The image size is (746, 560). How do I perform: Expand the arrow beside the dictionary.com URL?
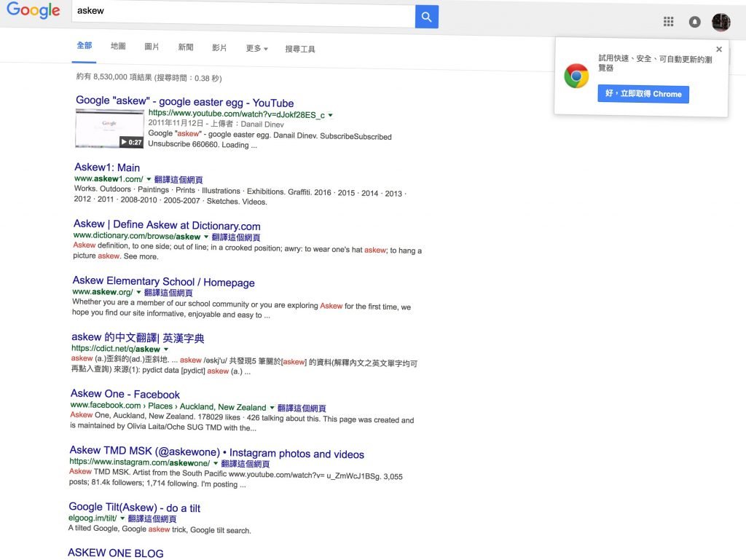[x=206, y=236]
